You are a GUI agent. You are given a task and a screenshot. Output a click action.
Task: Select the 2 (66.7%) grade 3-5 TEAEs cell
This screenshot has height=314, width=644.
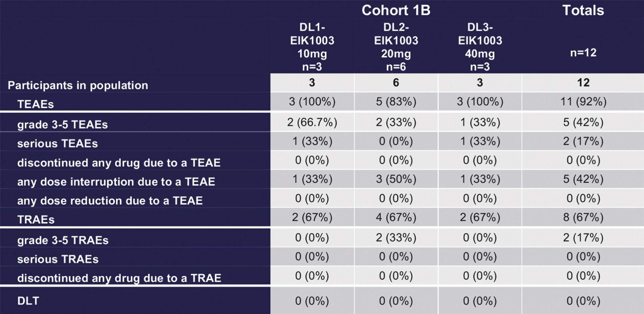[x=312, y=122]
